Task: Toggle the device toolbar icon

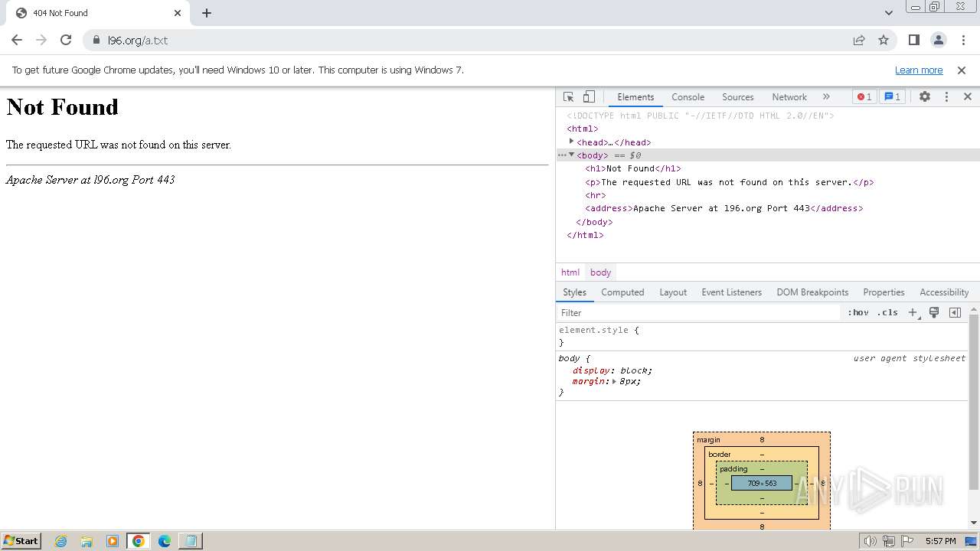Action: point(589,96)
